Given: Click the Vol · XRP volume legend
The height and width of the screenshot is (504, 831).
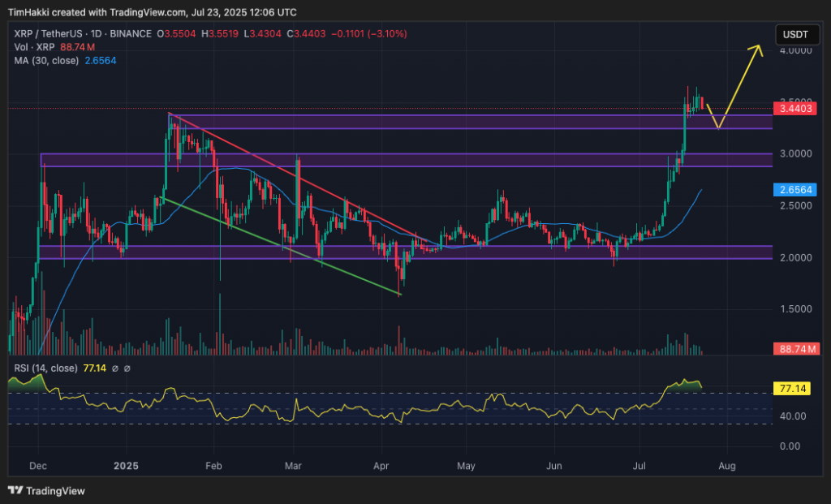Looking at the screenshot, I should (31, 46).
